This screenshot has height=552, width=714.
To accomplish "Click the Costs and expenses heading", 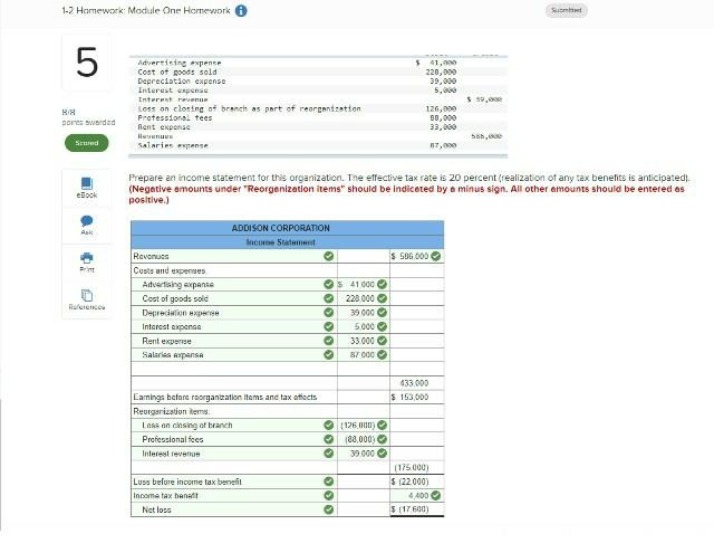I will pos(169,271).
